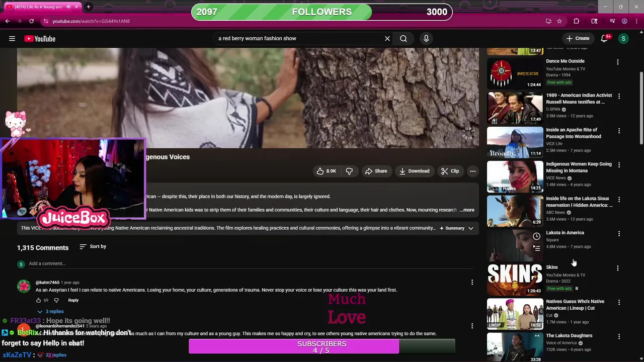Viewport: 644px width, 362px height.
Task: Open options for Natives Guess Who's Native
Action: coord(619,303)
